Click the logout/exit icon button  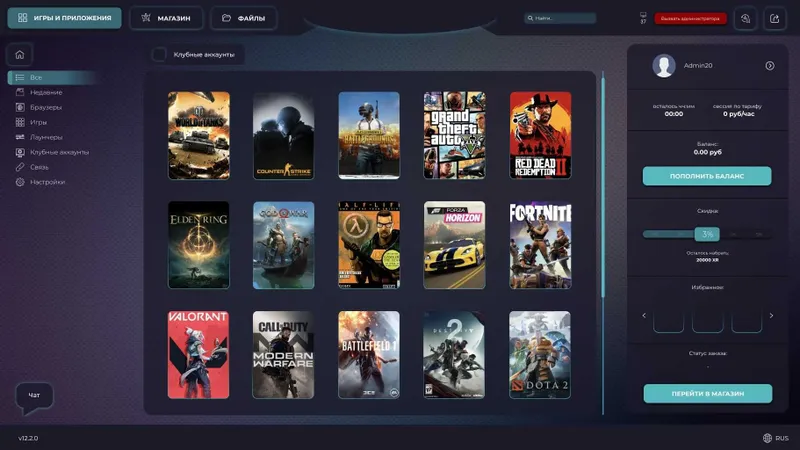pyautogui.click(x=774, y=18)
